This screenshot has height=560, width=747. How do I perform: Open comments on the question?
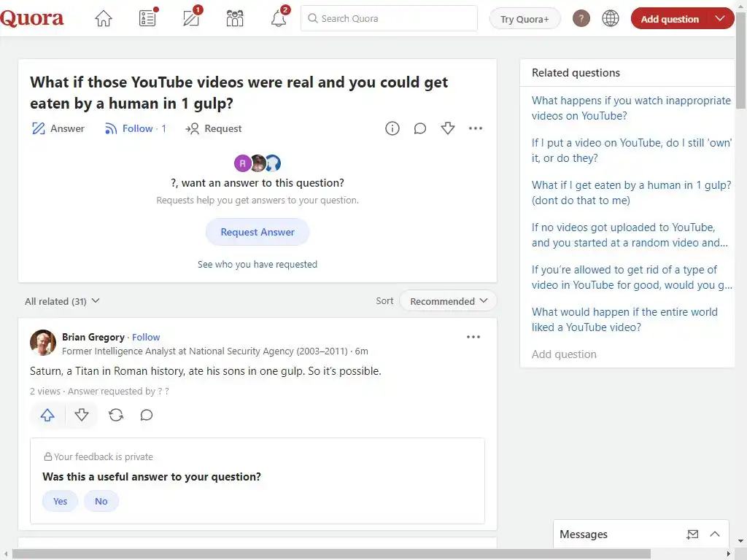(x=419, y=128)
